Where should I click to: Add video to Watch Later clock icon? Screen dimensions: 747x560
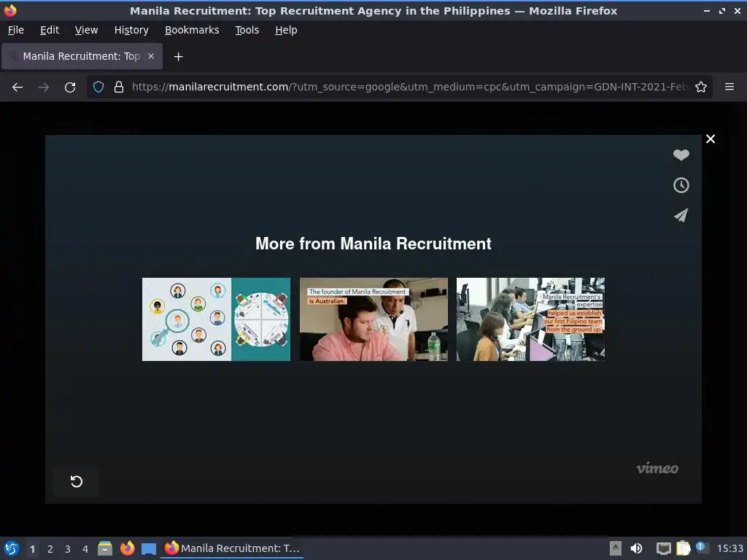[x=681, y=185]
